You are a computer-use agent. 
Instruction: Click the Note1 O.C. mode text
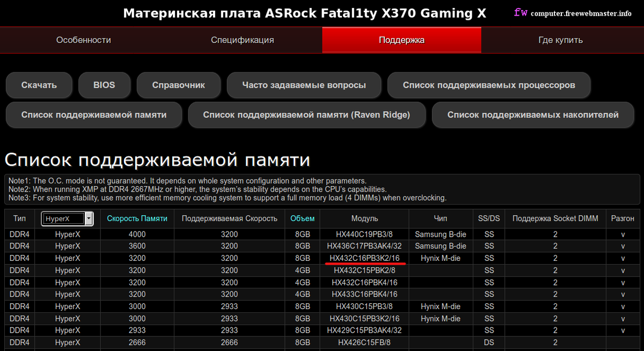[187, 181]
